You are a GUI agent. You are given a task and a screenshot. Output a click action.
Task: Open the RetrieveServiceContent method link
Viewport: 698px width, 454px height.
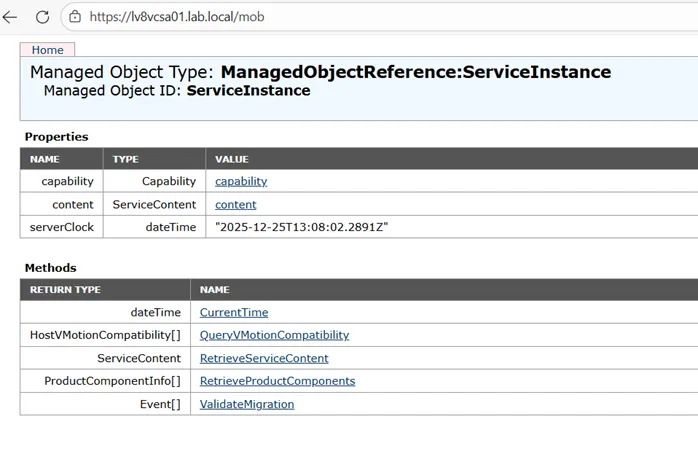point(264,358)
